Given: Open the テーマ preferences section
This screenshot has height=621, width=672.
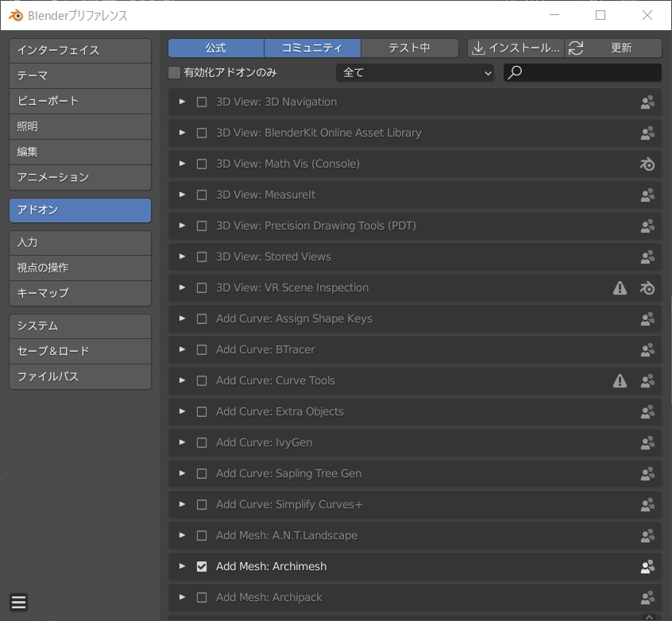Looking at the screenshot, I should coord(80,76).
